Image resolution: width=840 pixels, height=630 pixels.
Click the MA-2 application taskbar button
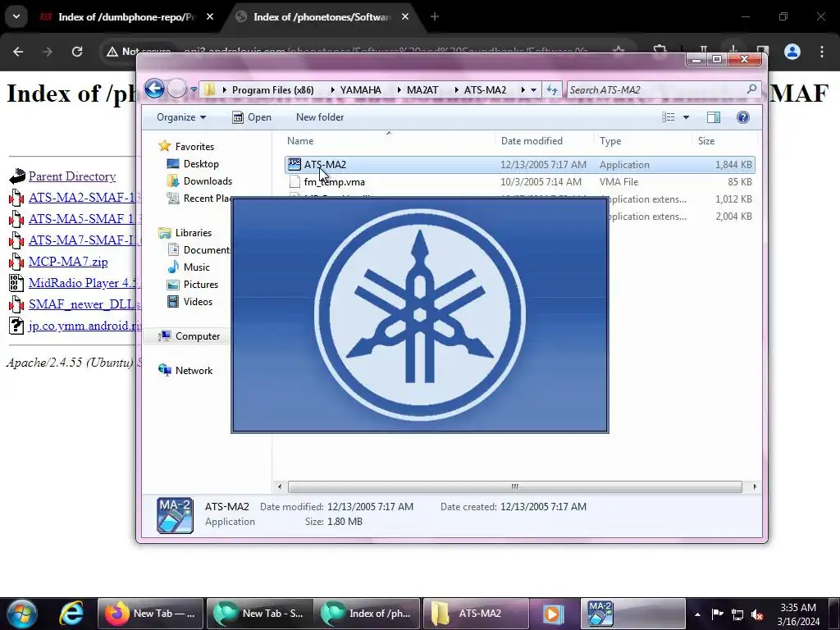[x=633, y=614]
